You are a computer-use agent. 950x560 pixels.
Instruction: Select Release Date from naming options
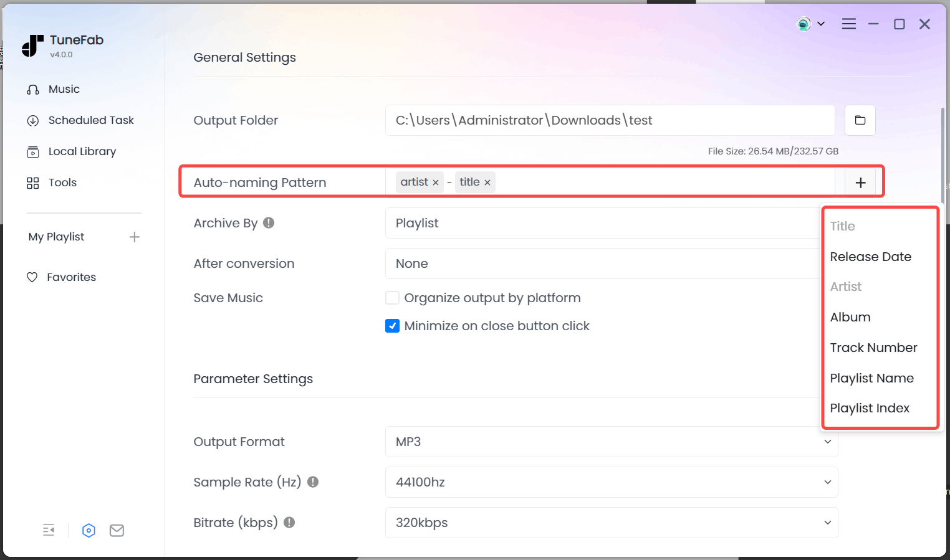click(x=870, y=257)
